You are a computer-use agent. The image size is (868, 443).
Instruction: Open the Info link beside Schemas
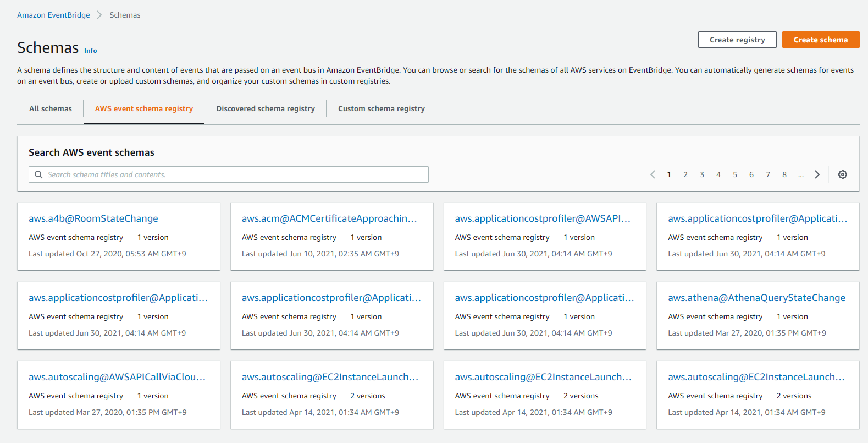tap(90, 51)
